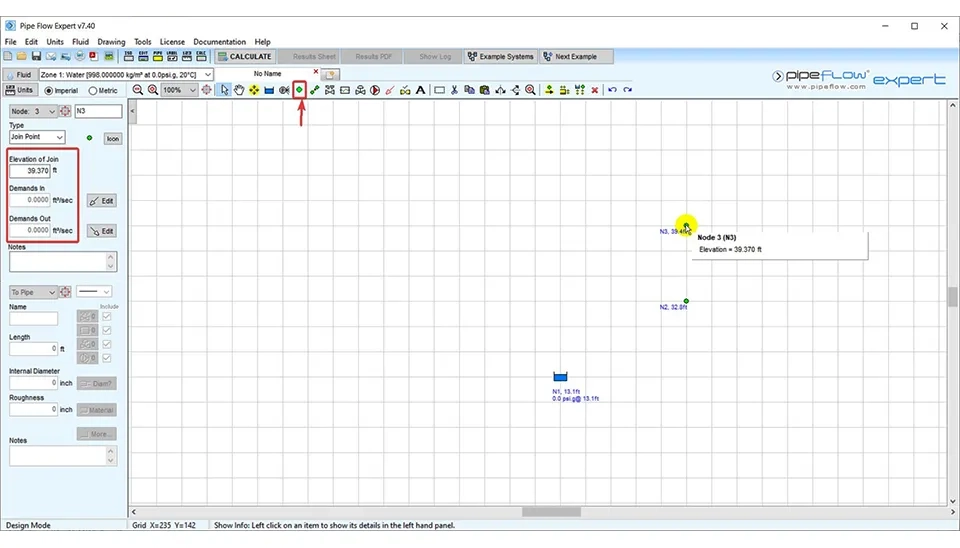Image resolution: width=960 pixels, height=548 pixels.
Task: Click the Undo arrow icon
Action: (x=613, y=90)
